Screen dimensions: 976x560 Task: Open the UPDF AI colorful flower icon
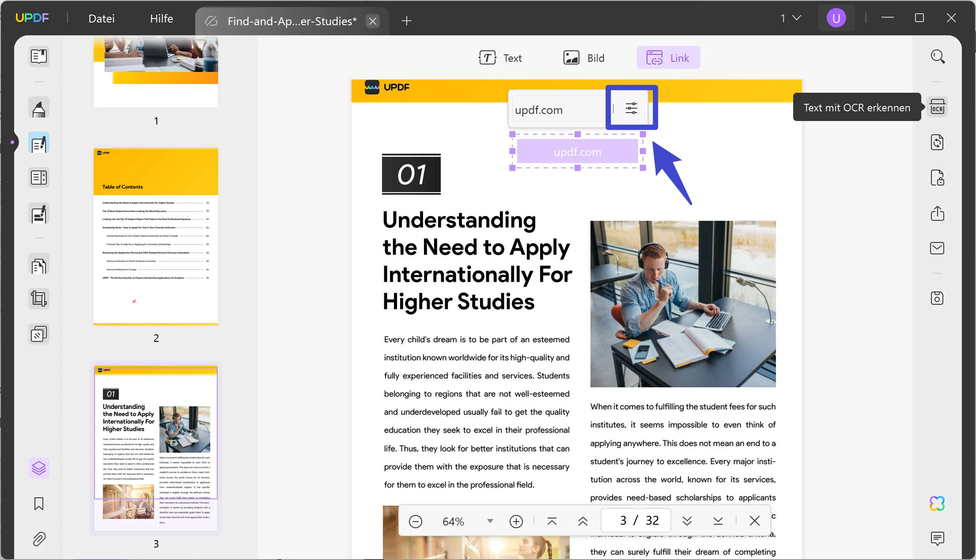(937, 503)
